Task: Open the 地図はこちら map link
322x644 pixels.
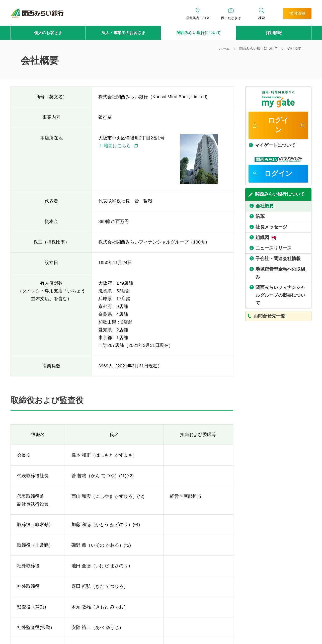Action: tap(117, 146)
